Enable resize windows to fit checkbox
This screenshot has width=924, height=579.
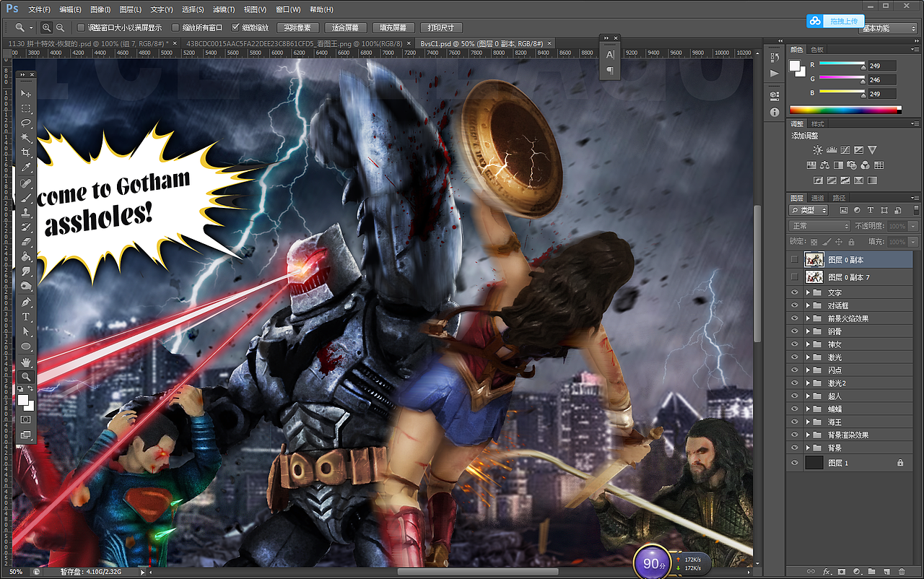coord(80,27)
